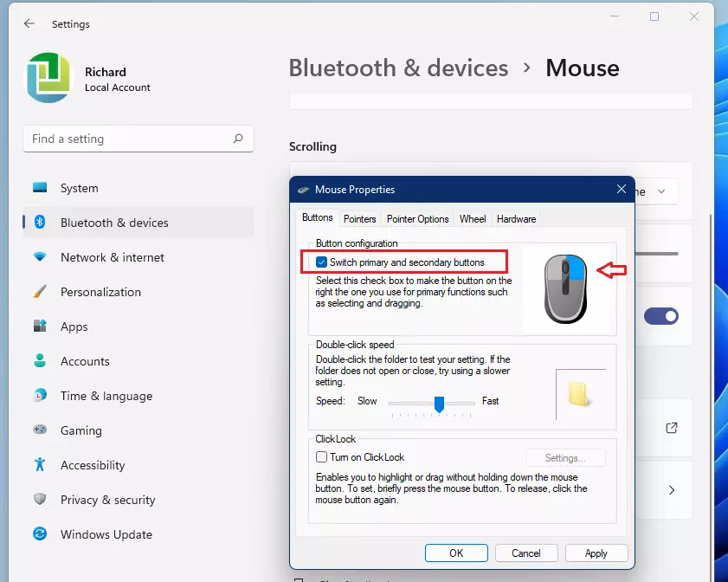728x582 pixels.
Task: Close the Mouse Properties dialog
Action: coord(622,189)
